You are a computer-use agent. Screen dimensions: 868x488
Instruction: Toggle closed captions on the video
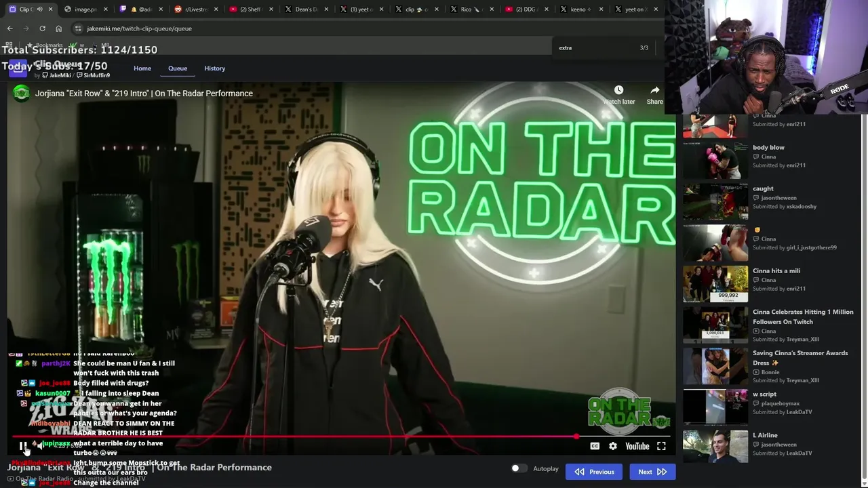(595, 446)
